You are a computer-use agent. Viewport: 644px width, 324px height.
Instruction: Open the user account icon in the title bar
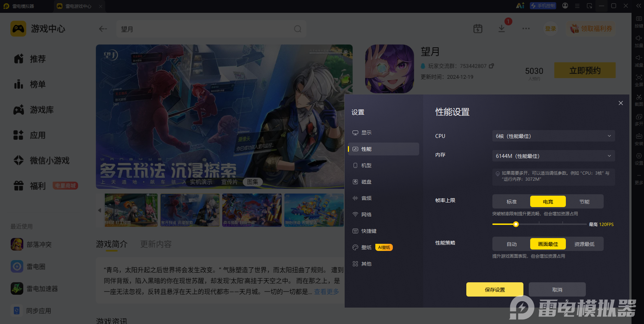(565, 6)
